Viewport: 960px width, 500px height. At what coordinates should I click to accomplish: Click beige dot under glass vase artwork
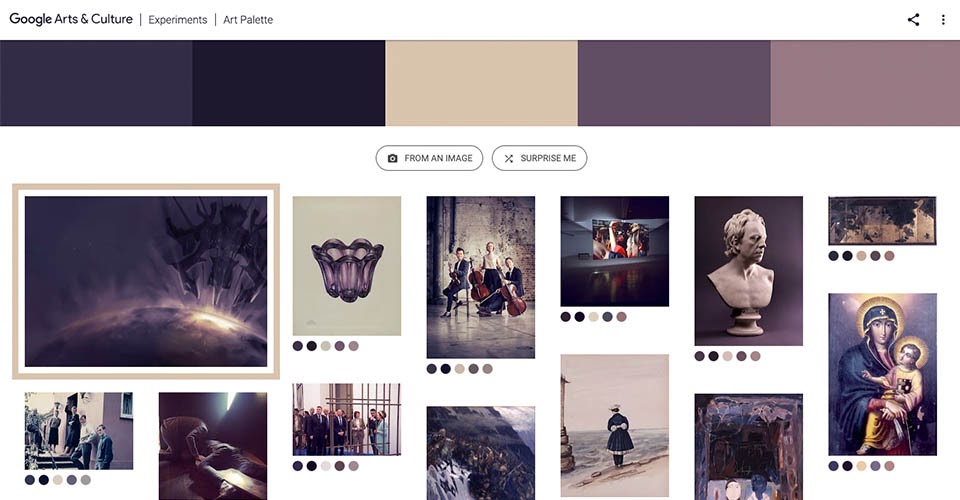326,346
